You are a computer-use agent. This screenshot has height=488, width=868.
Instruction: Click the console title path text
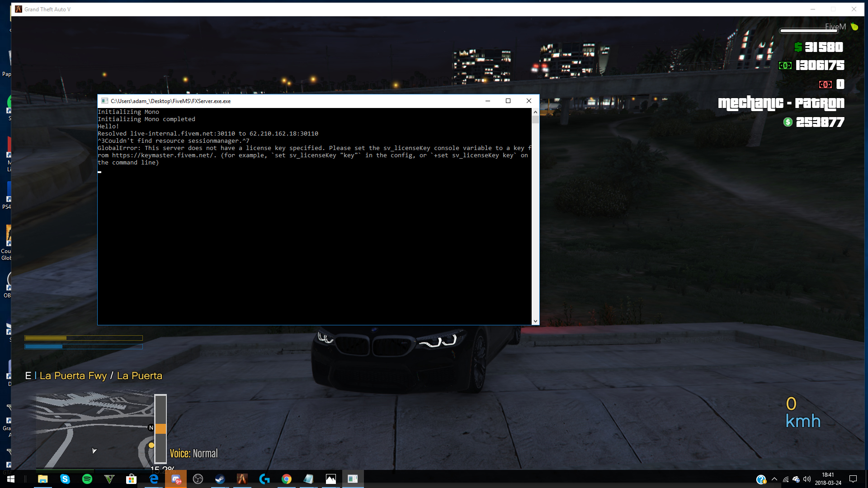click(170, 101)
